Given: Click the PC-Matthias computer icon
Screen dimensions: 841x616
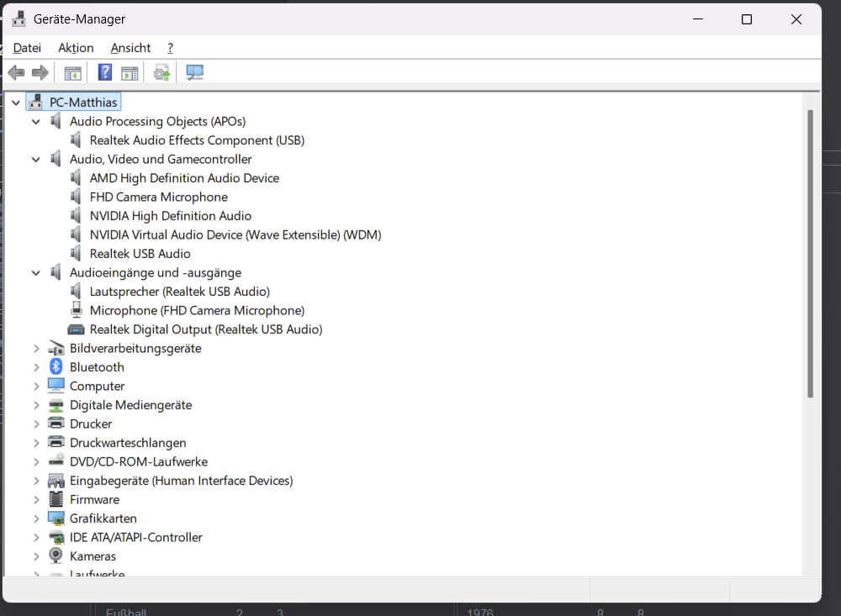Looking at the screenshot, I should [36, 102].
